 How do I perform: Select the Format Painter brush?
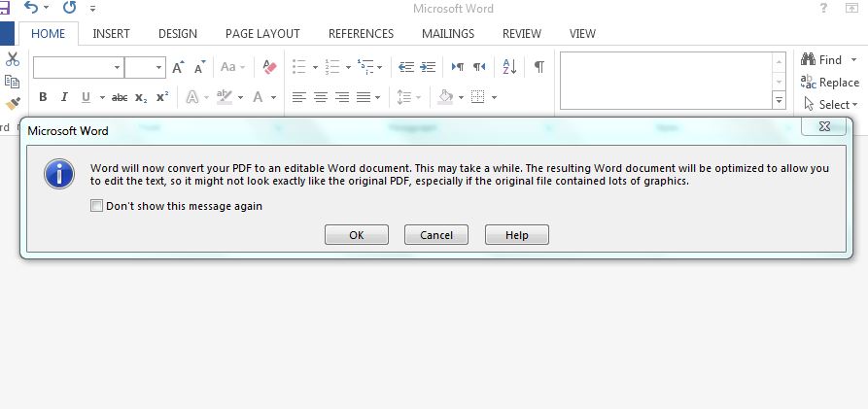(13, 104)
